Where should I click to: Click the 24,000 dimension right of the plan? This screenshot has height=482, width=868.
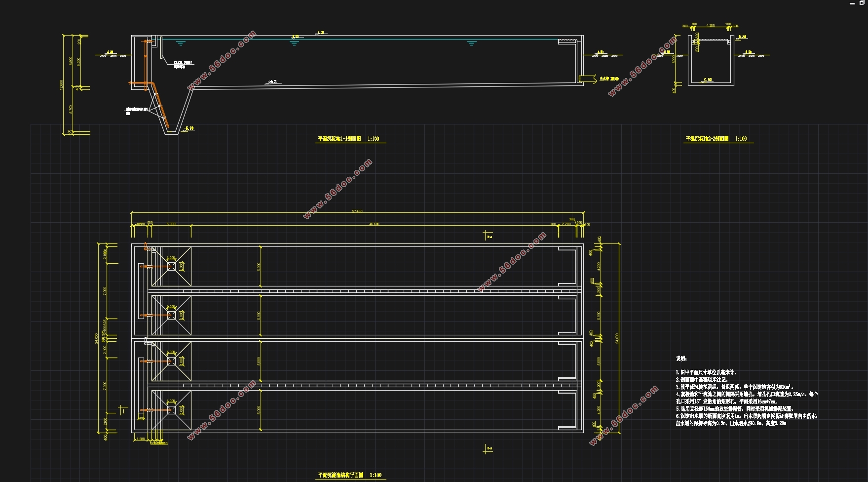point(617,338)
